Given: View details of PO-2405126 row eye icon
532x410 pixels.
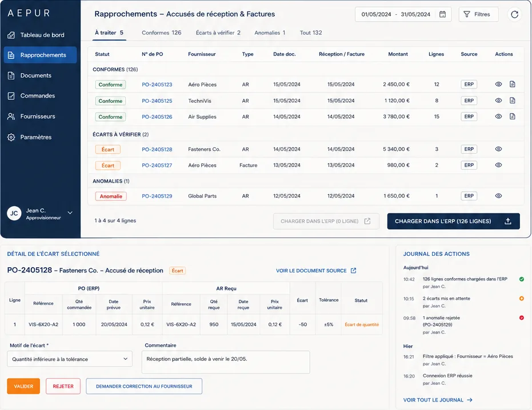Looking at the screenshot, I should pyautogui.click(x=498, y=116).
